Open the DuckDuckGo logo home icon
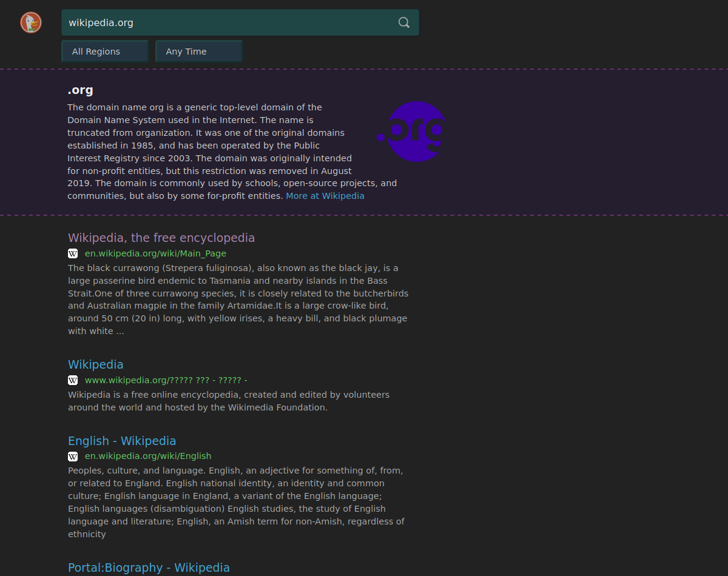728x576 pixels. click(31, 22)
